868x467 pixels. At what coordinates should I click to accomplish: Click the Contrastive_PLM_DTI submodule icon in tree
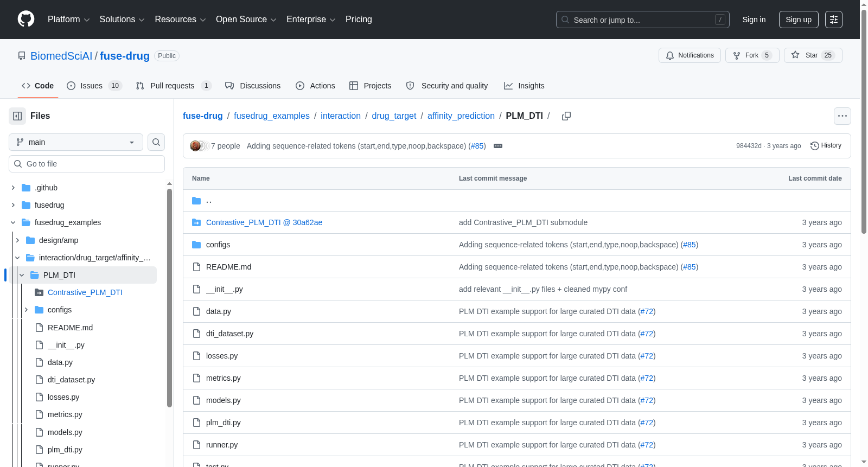point(39,292)
